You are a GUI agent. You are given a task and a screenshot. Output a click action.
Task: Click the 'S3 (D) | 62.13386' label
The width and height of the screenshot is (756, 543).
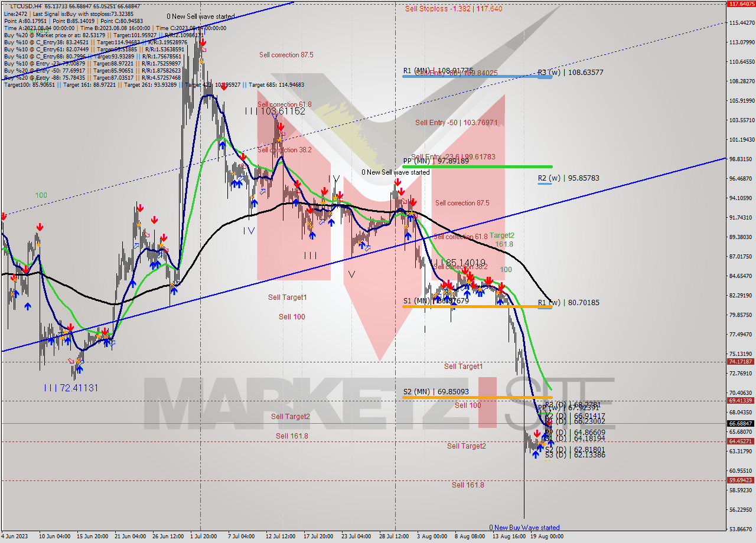coord(575,455)
